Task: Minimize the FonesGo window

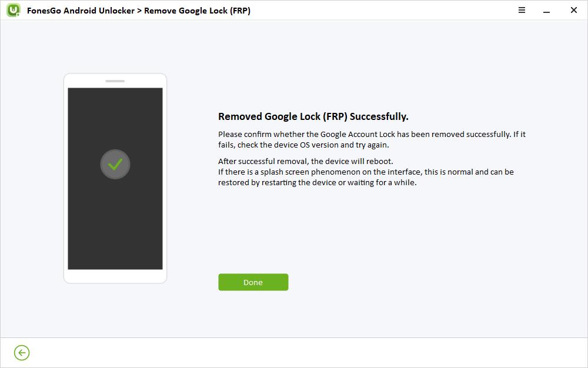Action: tap(546, 12)
